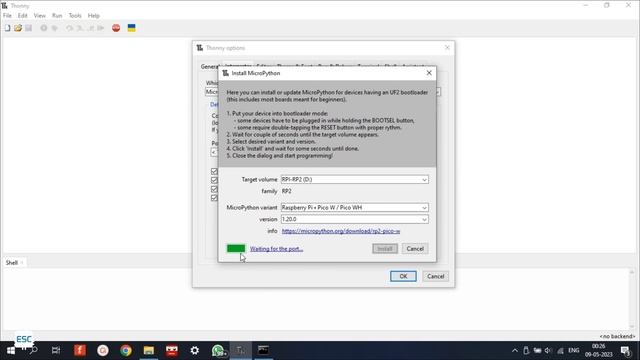Open the notification center icon
This screenshot has width=640, height=360.
pyautogui.click(x=625, y=351)
